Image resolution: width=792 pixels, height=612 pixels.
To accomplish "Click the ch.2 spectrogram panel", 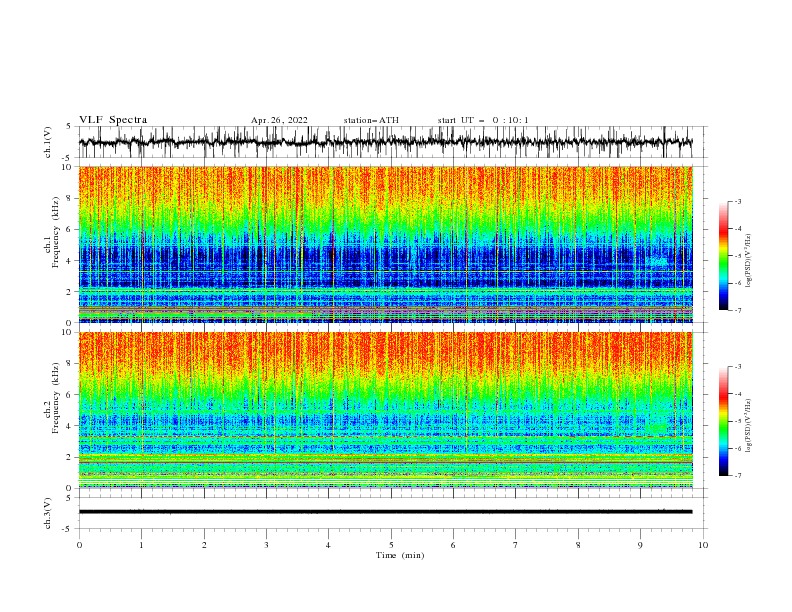I will pos(386,410).
